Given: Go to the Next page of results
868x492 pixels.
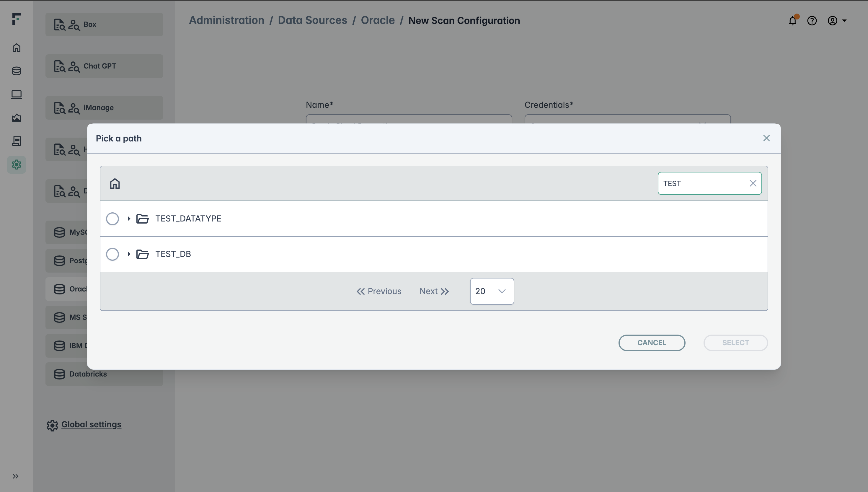Looking at the screenshot, I should coord(434,291).
